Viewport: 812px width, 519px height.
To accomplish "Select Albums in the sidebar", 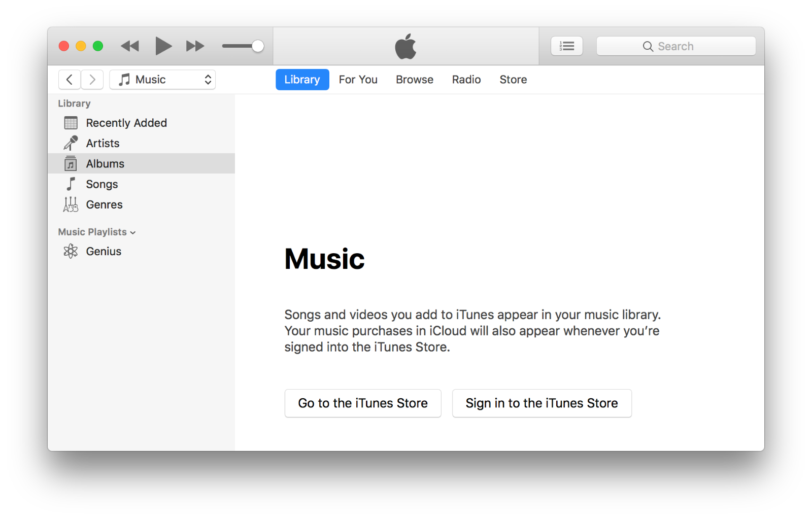I will tap(141, 163).
